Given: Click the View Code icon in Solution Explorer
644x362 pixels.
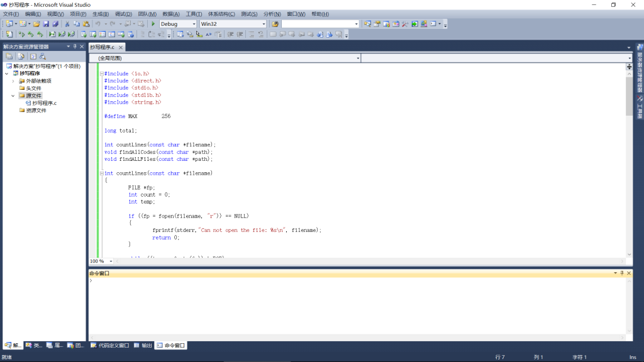Looking at the screenshot, I should click(x=33, y=56).
